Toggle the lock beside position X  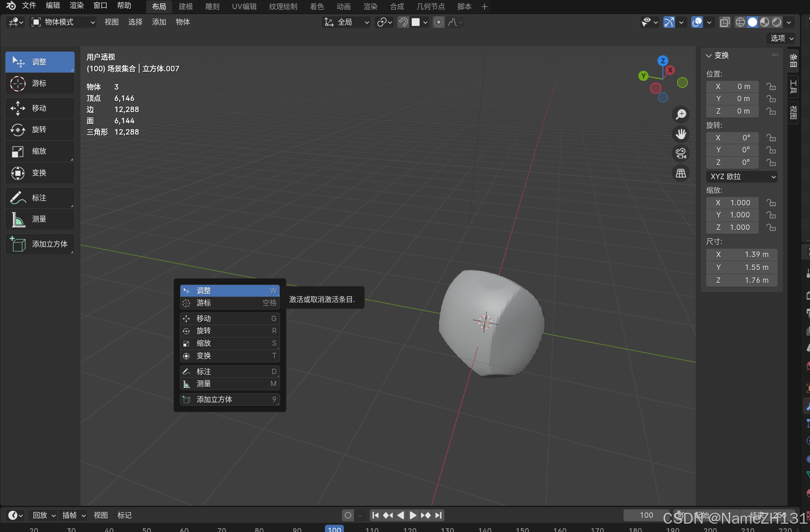pyautogui.click(x=771, y=87)
